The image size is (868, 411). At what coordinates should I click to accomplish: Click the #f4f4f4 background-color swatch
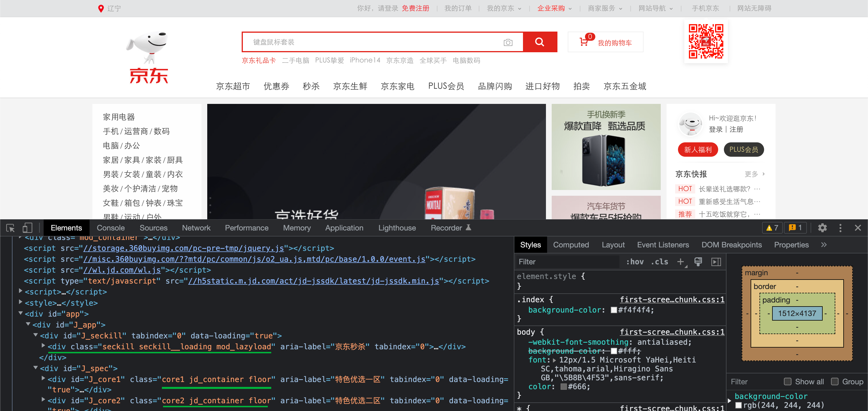click(614, 310)
